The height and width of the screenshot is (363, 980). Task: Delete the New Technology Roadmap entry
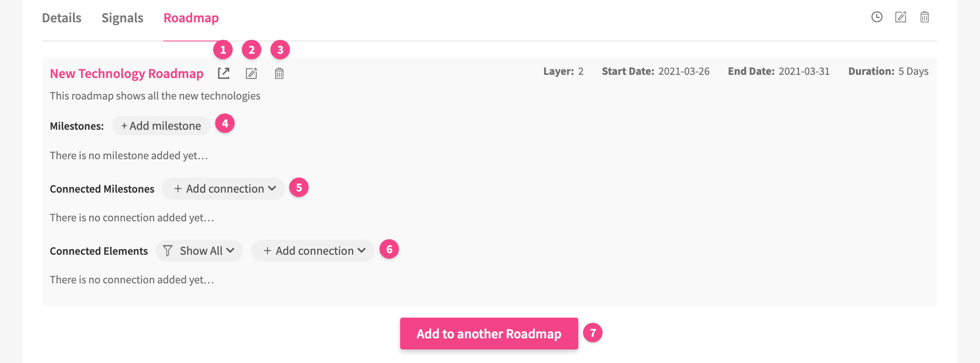coord(279,73)
